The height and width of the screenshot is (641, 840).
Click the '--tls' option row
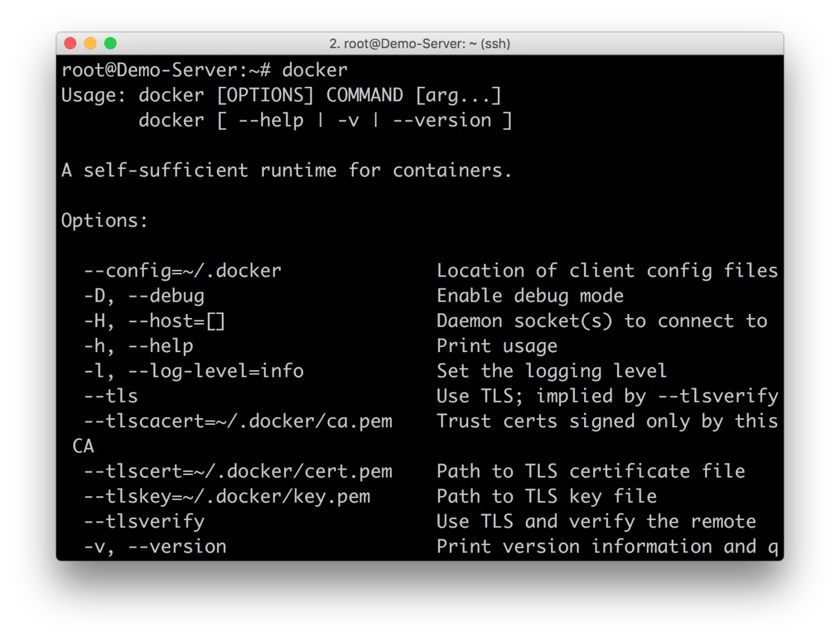(x=111, y=396)
